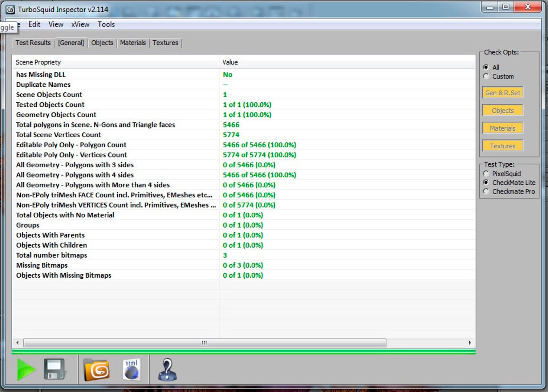Select the All check option

(x=491, y=67)
